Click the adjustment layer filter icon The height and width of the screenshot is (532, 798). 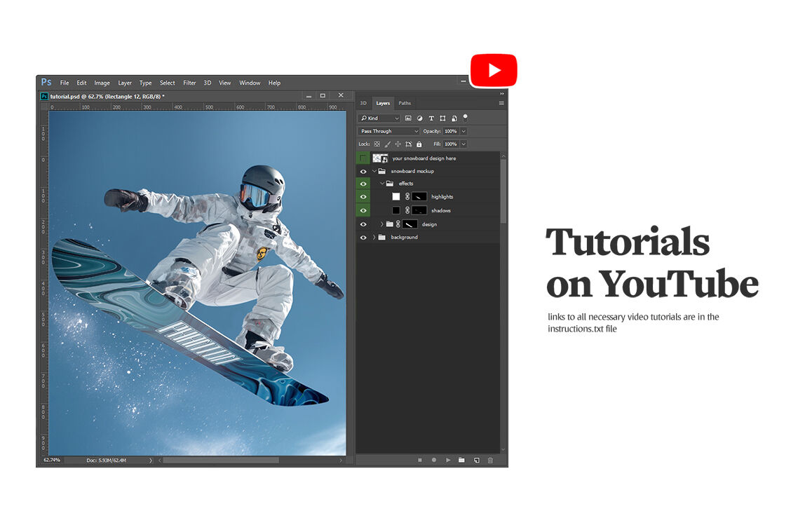(x=419, y=118)
